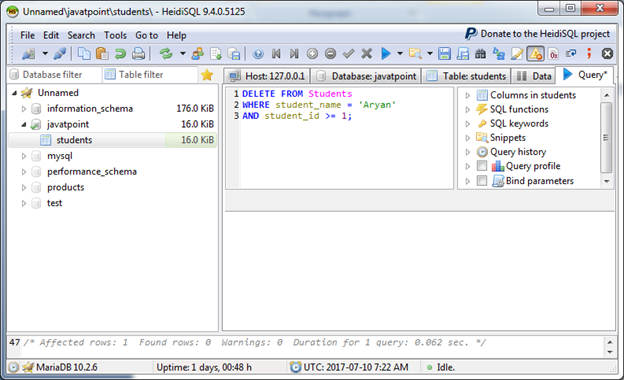Open the Search menu

(81, 35)
